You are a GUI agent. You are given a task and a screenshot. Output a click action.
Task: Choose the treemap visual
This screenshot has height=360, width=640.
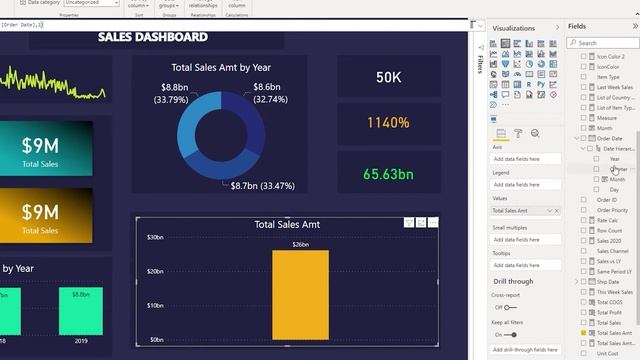click(x=553, y=64)
